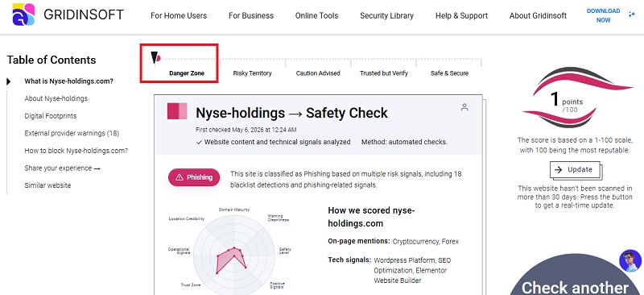This screenshot has width=644, height=295.
Task: Click the Danger Zone scale label
Action: tap(187, 73)
